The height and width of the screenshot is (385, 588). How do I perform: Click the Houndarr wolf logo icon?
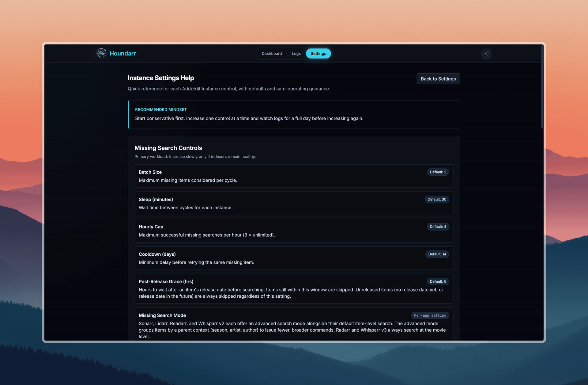point(101,53)
